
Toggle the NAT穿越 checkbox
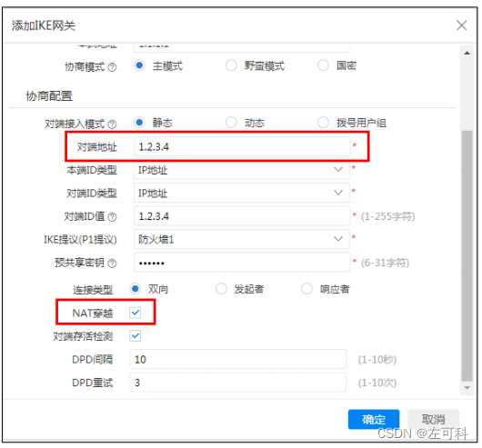(x=136, y=313)
